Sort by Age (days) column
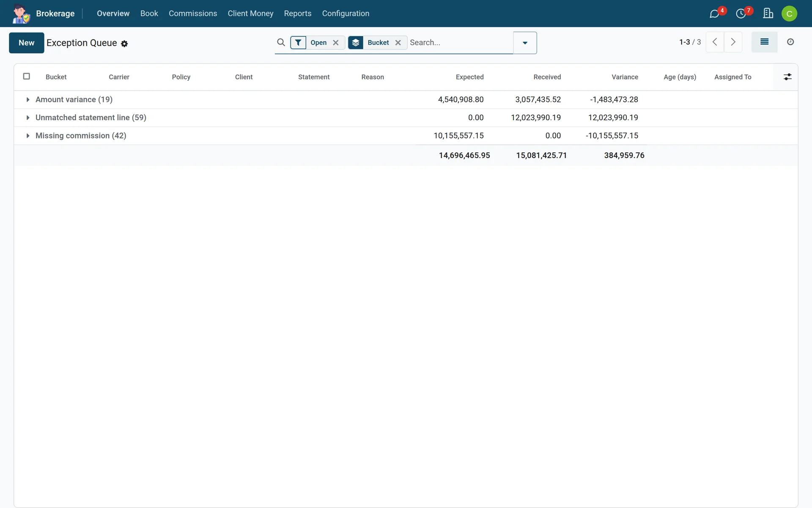This screenshot has width=812, height=508. click(680, 77)
